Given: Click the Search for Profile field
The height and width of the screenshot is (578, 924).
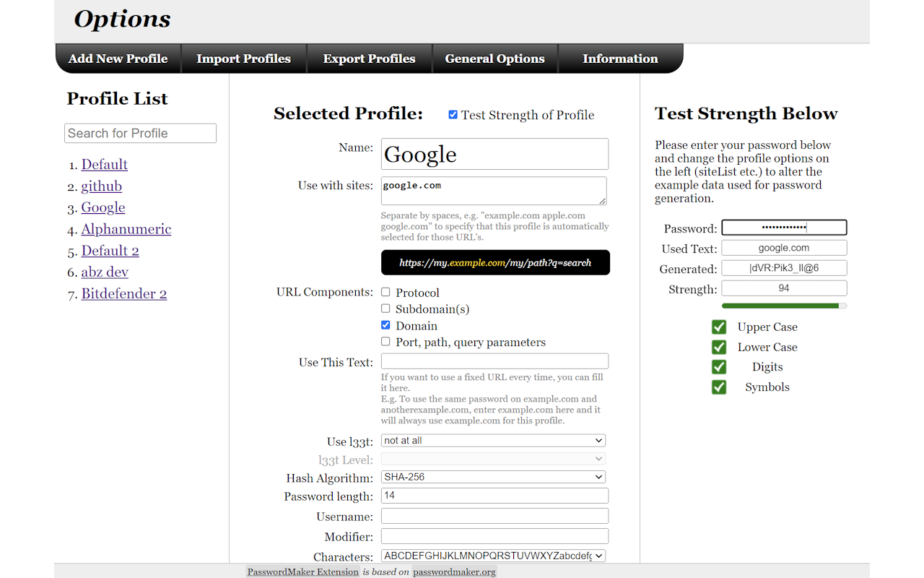Looking at the screenshot, I should [140, 133].
